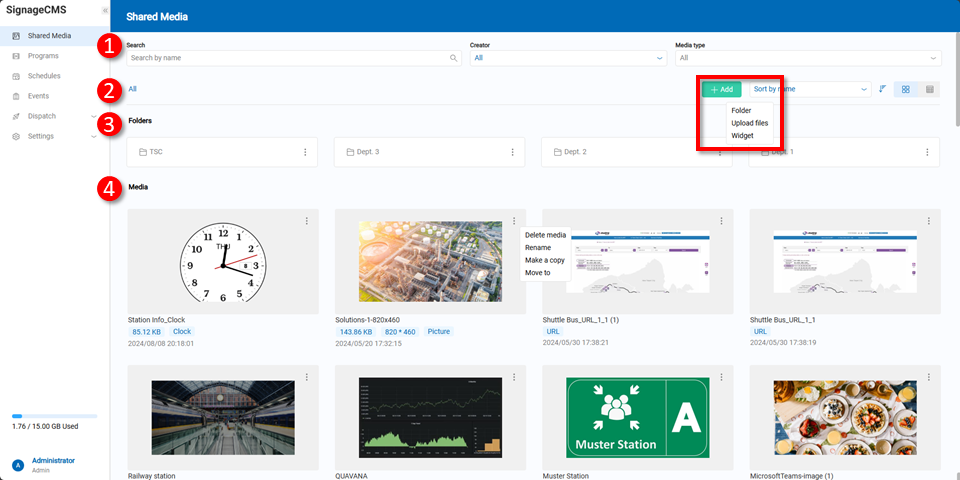Select Rename in the media context menu
960x480 pixels.
(x=538, y=247)
